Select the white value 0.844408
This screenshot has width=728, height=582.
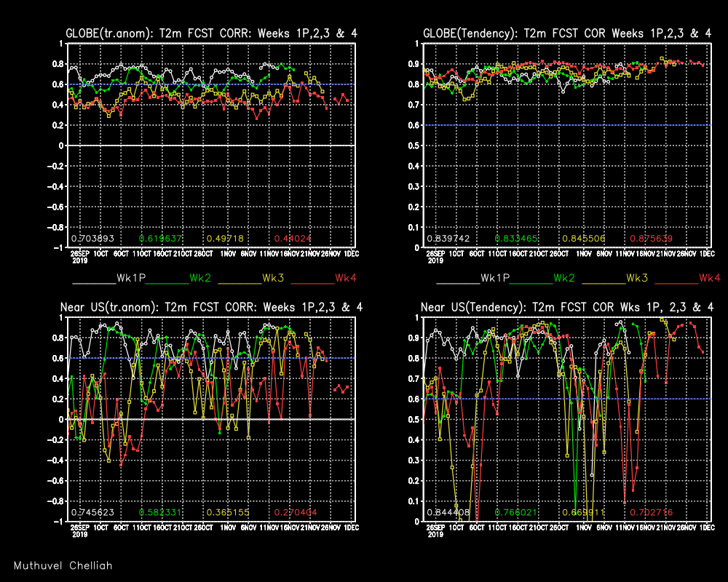click(448, 512)
